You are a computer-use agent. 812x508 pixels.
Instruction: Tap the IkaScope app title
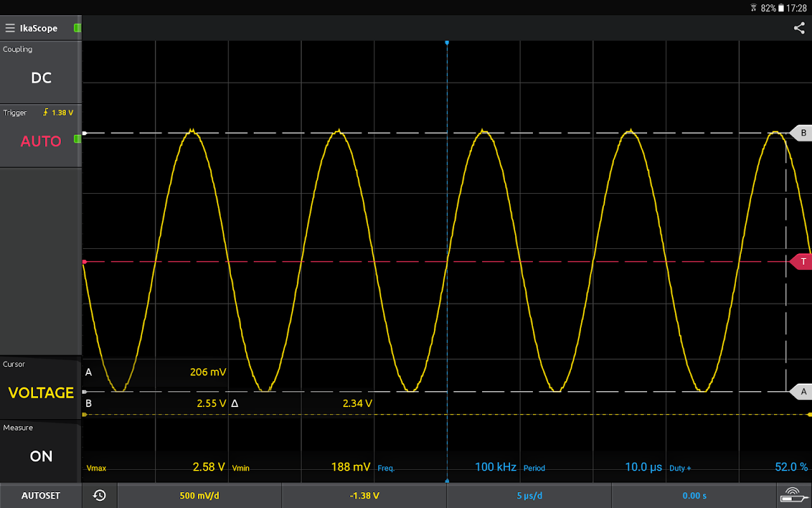pos(39,28)
